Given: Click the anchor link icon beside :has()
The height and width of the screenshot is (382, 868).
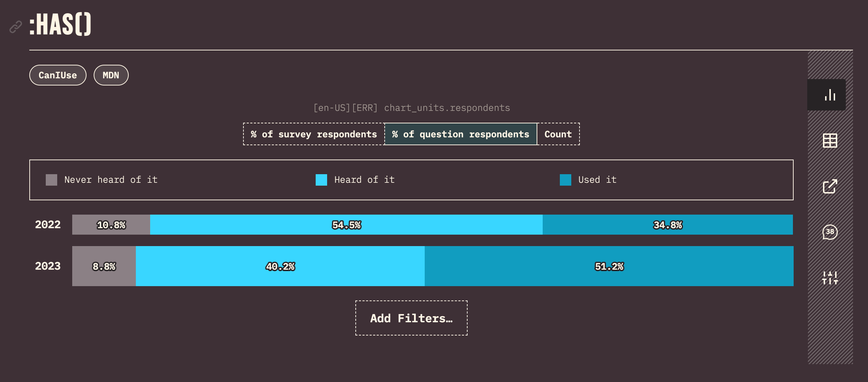Looking at the screenshot, I should tap(15, 26).
